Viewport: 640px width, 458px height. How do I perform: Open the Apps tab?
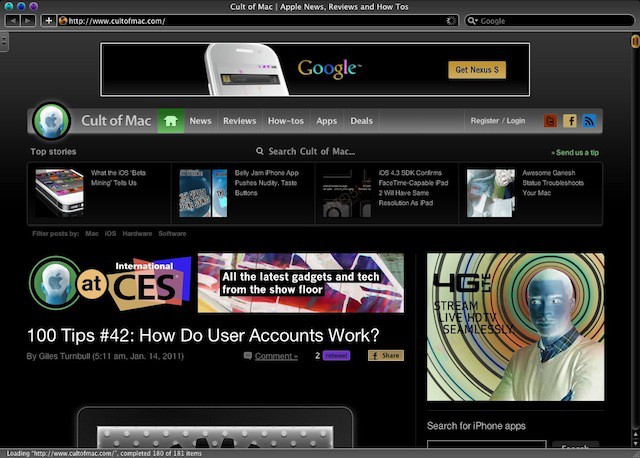327,121
